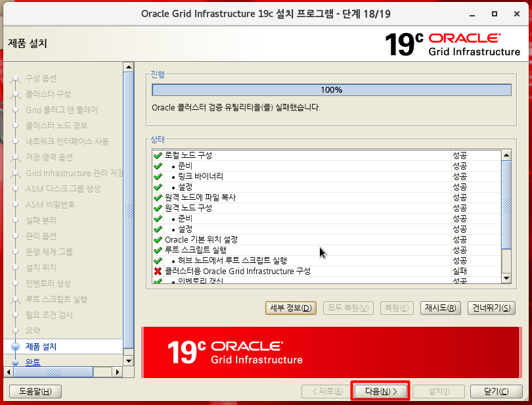
Task: Select 관리 옵션 step
Action: [x=41, y=236]
